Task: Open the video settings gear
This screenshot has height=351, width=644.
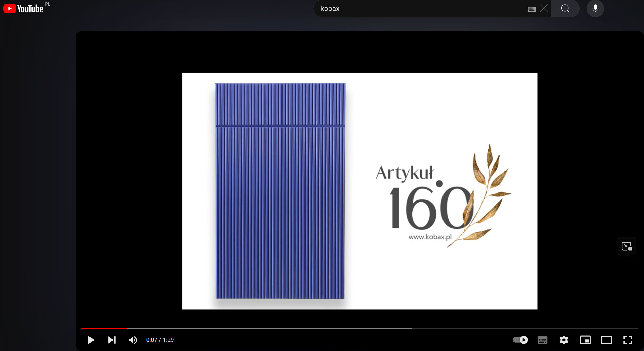Action: click(x=564, y=340)
